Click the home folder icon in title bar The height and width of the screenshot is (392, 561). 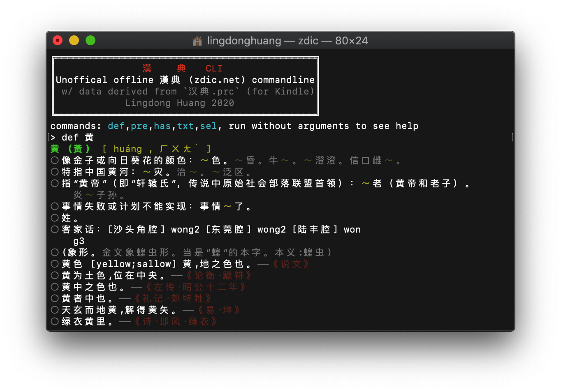click(x=197, y=41)
